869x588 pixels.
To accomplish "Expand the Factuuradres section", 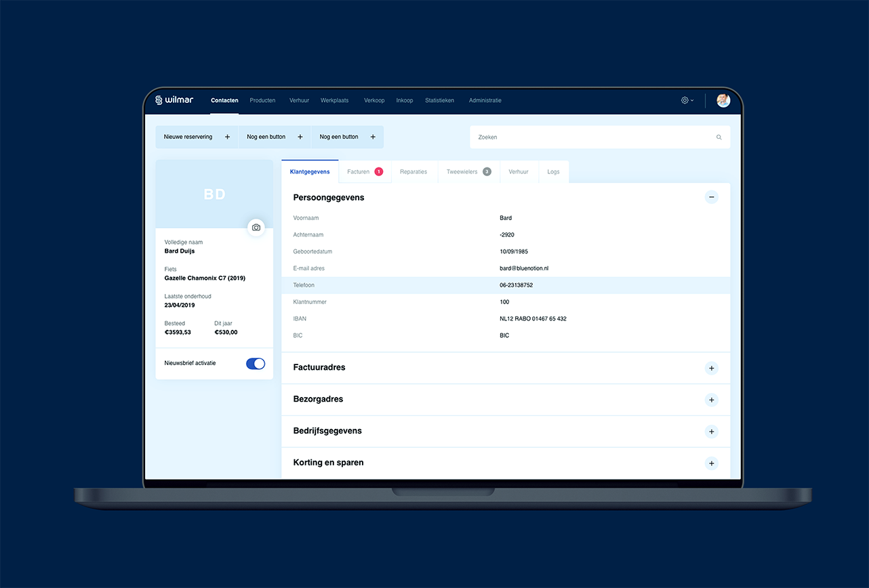I will (x=712, y=369).
